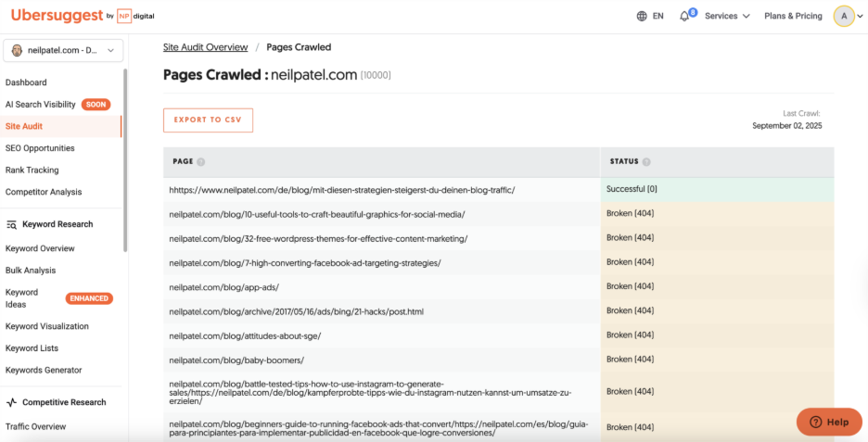Click the ENHANCED badge
This screenshot has height=442, width=868.
[x=89, y=298]
